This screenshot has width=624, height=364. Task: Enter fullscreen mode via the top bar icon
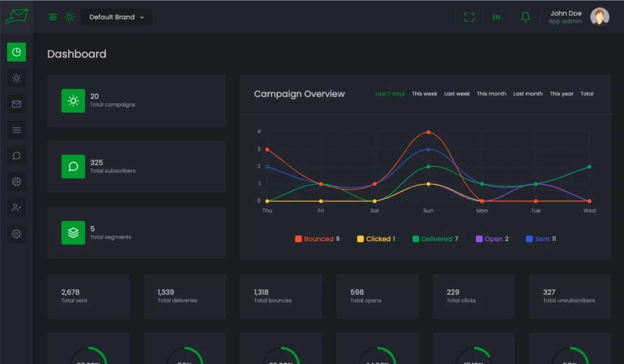tap(469, 17)
